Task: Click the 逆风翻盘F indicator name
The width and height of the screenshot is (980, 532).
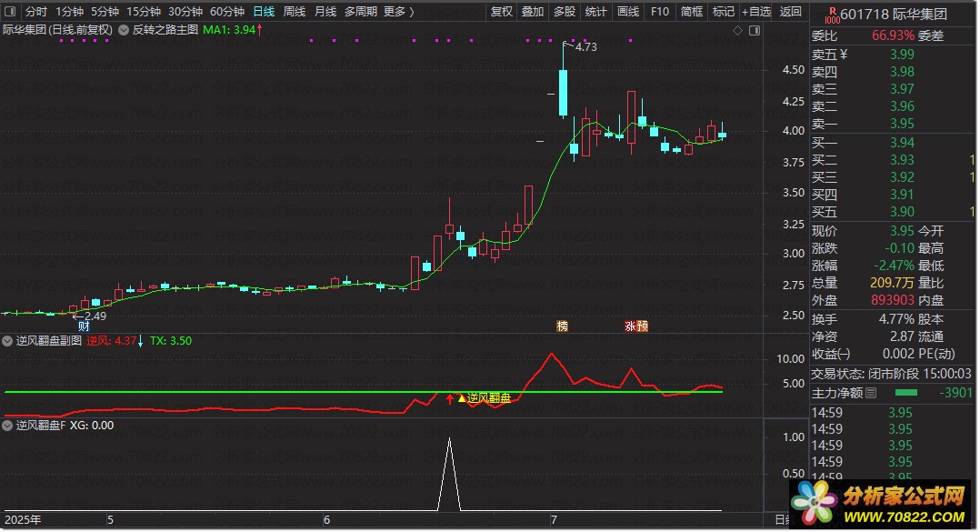Action: (41, 425)
